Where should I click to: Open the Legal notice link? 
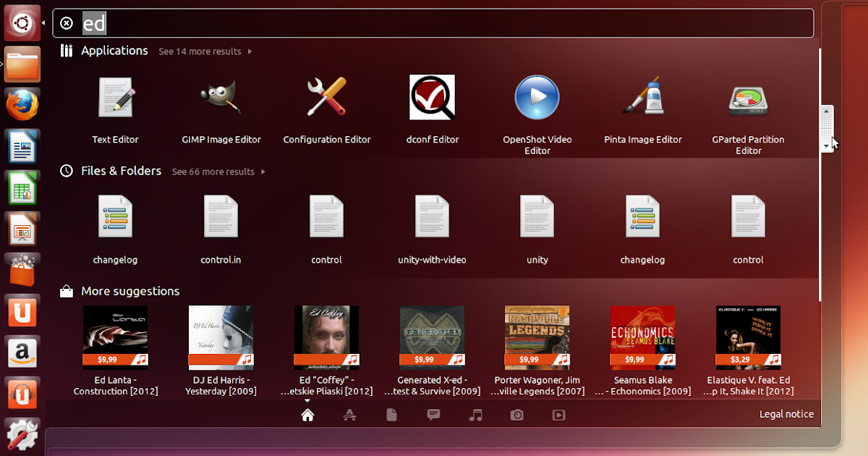click(x=786, y=414)
